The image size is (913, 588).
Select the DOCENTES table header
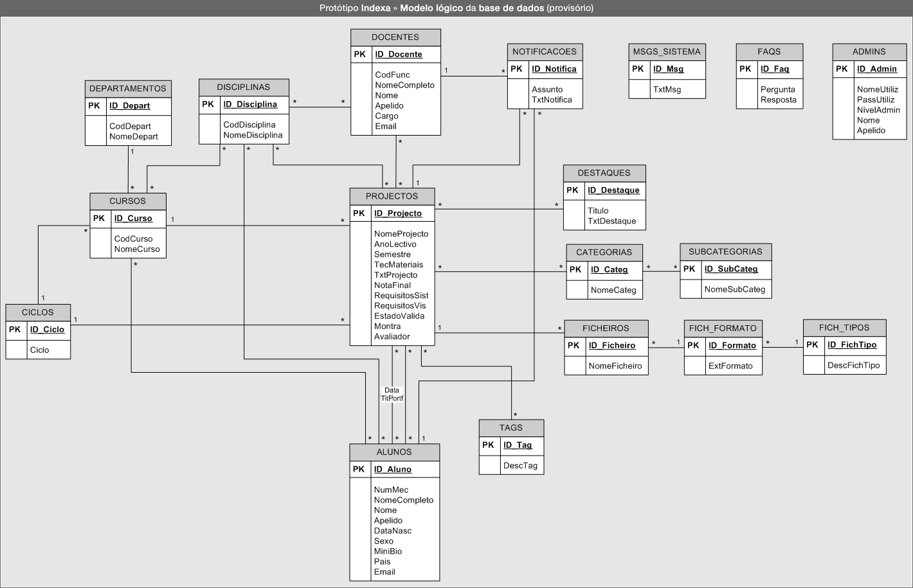coord(395,37)
